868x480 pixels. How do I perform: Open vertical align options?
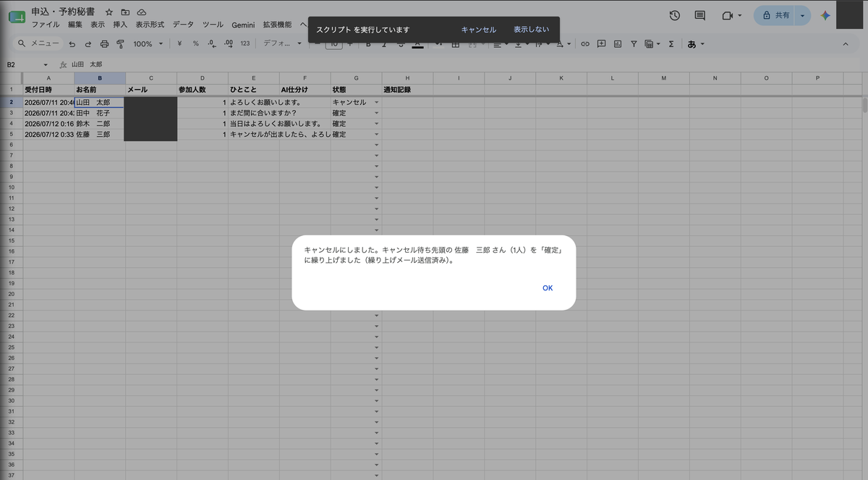(522, 44)
